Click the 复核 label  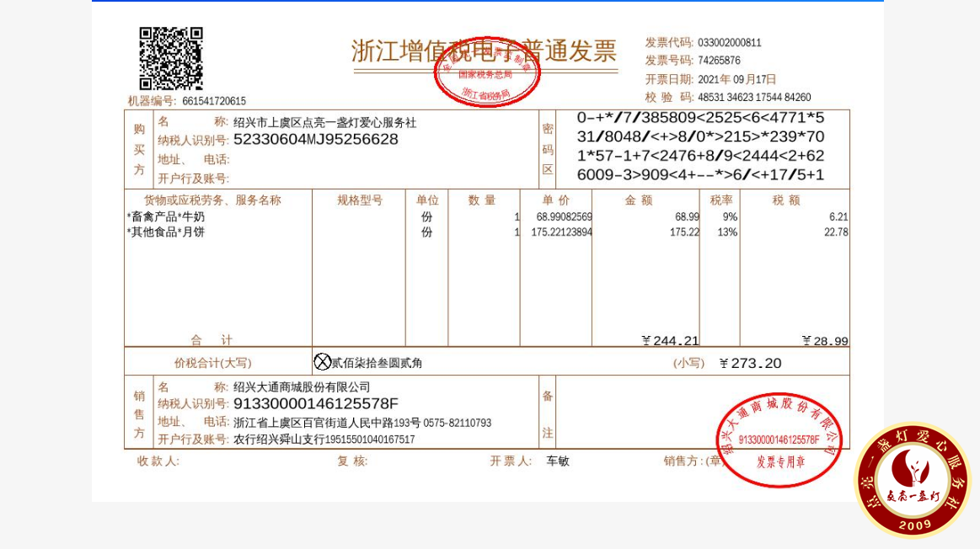tap(352, 461)
